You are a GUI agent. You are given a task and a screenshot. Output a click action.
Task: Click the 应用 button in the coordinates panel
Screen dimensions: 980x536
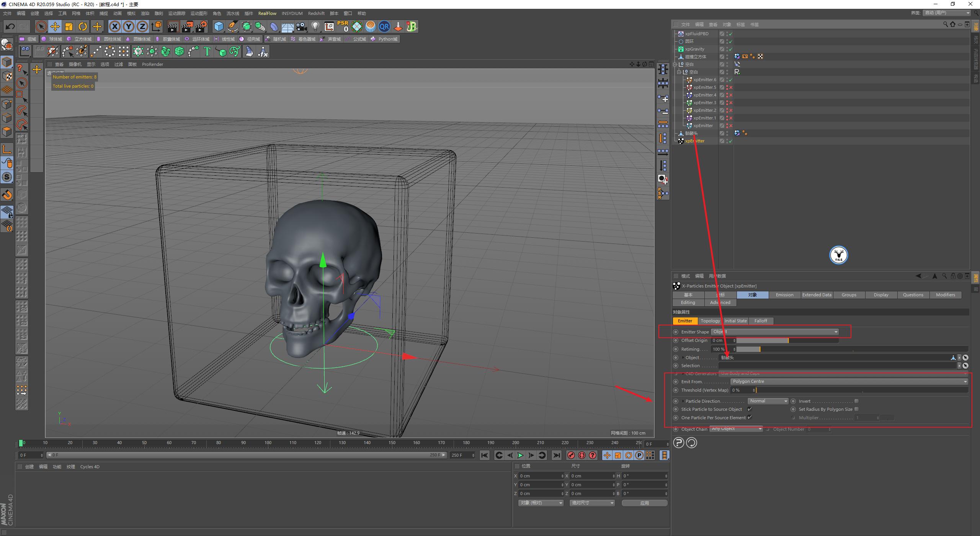(645, 503)
